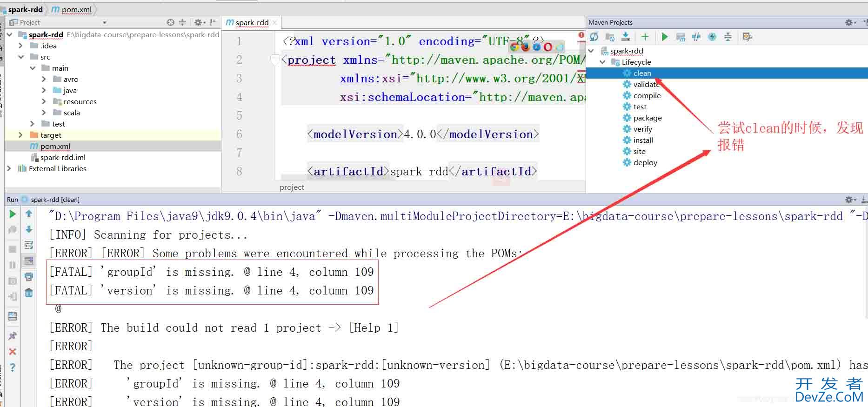Collapse all in Maven Projects tree
The height and width of the screenshot is (407, 868).
(x=728, y=37)
